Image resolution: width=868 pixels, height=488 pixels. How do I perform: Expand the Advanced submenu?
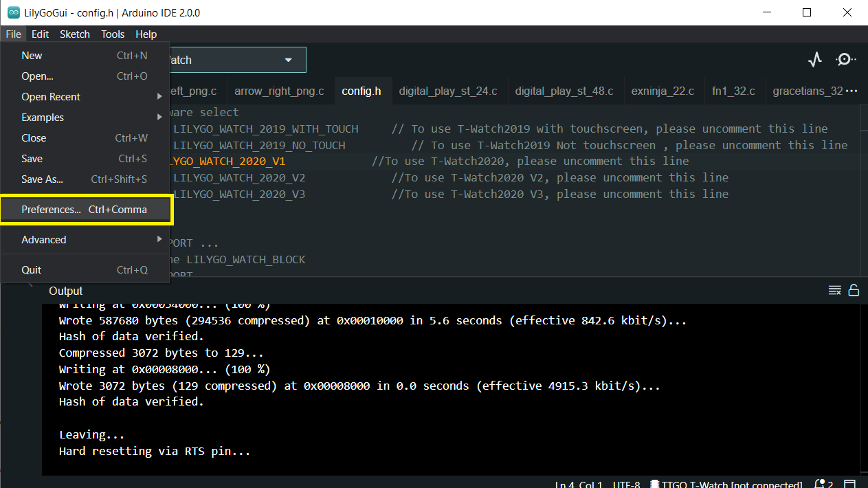(85, 240)
